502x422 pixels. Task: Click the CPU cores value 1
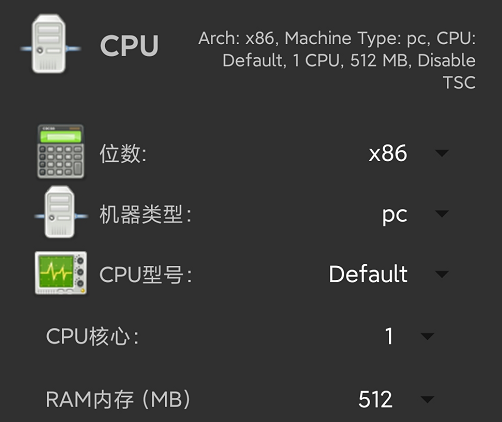tap(389, 336)
